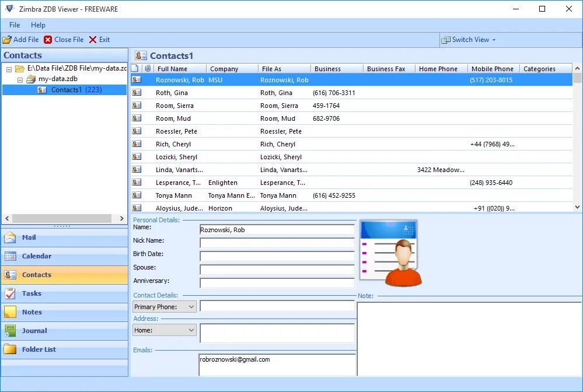
Task: Sort by the Categories column header
Action: [x=546, y=69]
